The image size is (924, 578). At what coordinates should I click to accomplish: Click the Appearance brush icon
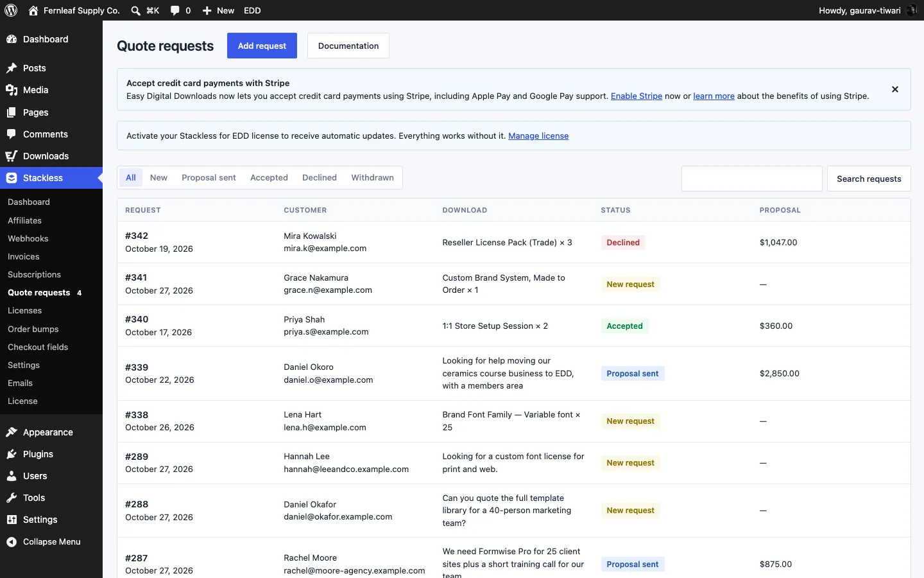12,432
